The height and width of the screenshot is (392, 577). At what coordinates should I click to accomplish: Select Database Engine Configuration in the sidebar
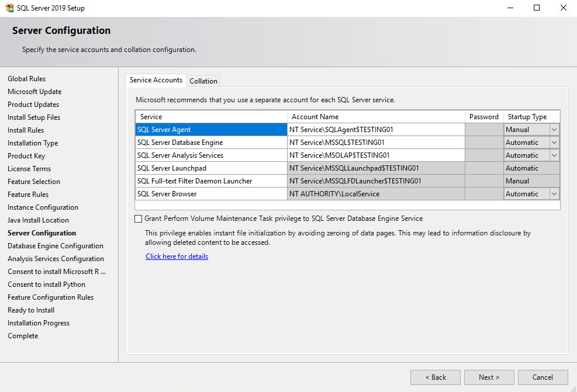click(55, 245)
